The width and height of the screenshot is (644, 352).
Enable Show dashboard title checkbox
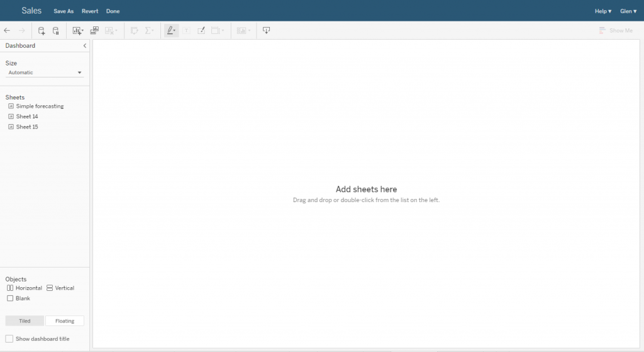pyautogui.click(x=9, y=339)
